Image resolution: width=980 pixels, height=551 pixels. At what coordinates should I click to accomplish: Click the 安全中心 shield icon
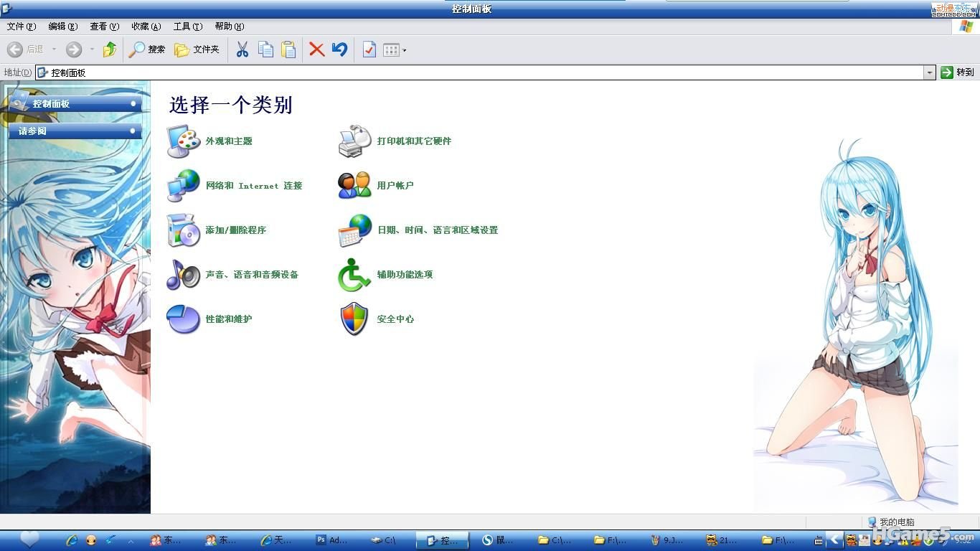(x=355, y=319)
